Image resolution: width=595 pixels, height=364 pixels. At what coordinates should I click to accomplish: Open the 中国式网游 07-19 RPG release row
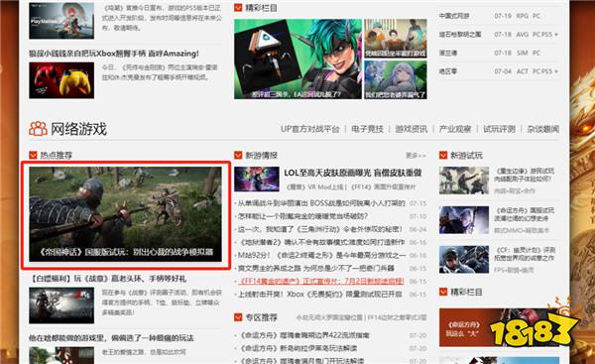[x=499, y=16]
